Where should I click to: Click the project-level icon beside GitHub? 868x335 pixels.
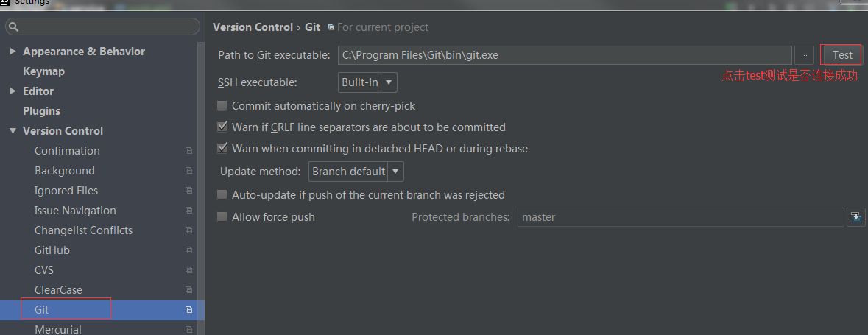pyautogui.click(x=188, y=250)
